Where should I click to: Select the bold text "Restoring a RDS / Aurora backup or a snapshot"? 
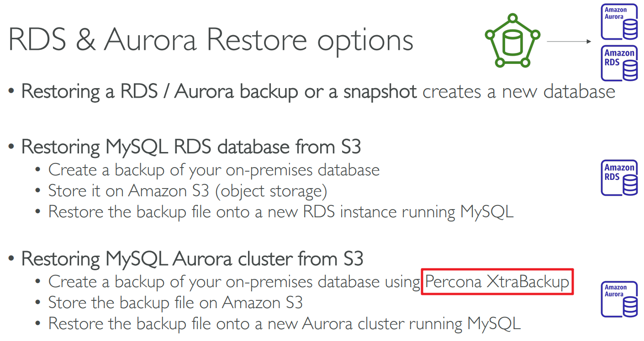[219, 92]
